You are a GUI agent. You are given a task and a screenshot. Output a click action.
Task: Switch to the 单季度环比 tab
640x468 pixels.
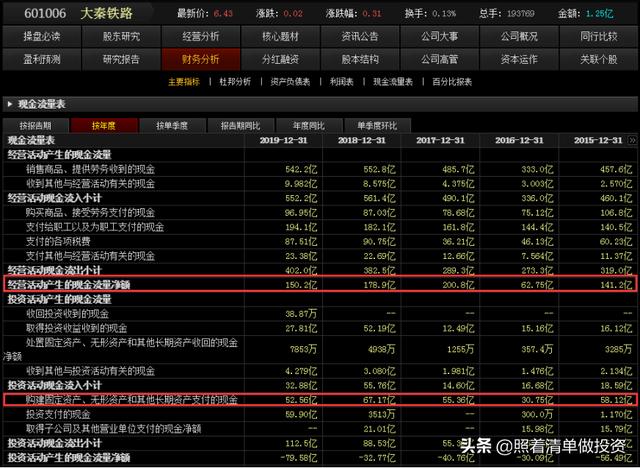pos(377,126)
